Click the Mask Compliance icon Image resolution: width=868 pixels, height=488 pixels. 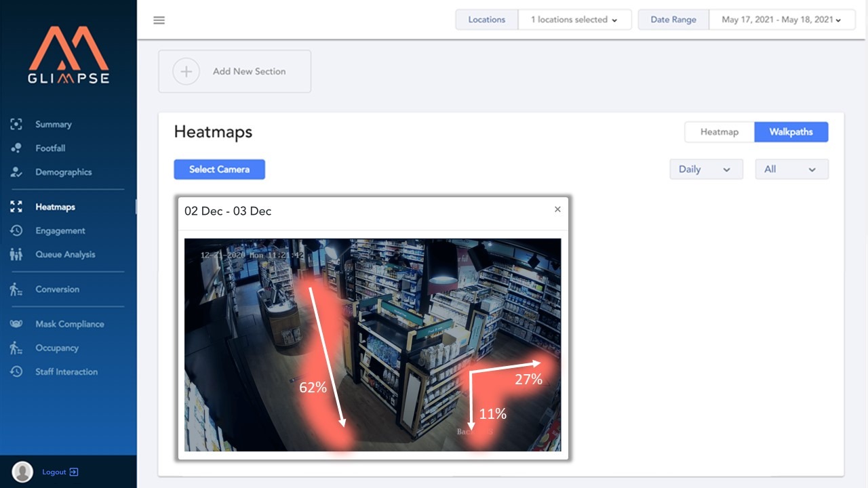(16, 323)
